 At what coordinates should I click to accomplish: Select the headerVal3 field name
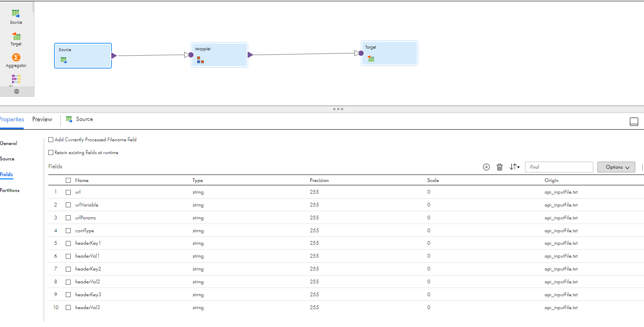pyautogui.click(x=87, y=307)
